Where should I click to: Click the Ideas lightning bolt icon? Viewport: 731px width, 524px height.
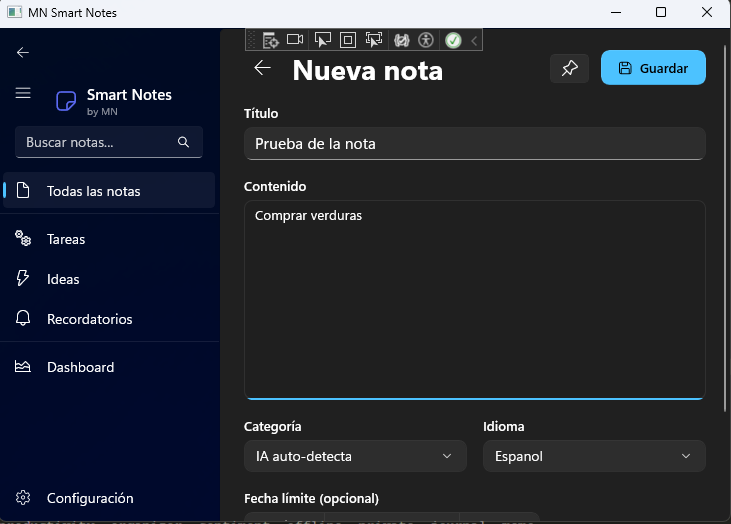(22, 278)
